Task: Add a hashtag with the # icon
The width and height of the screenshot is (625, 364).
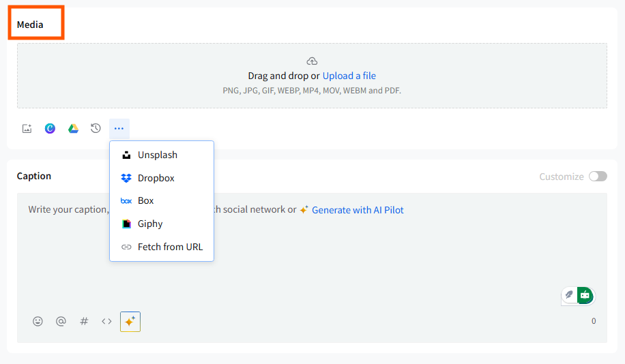Action: click(x=84, y=321)
